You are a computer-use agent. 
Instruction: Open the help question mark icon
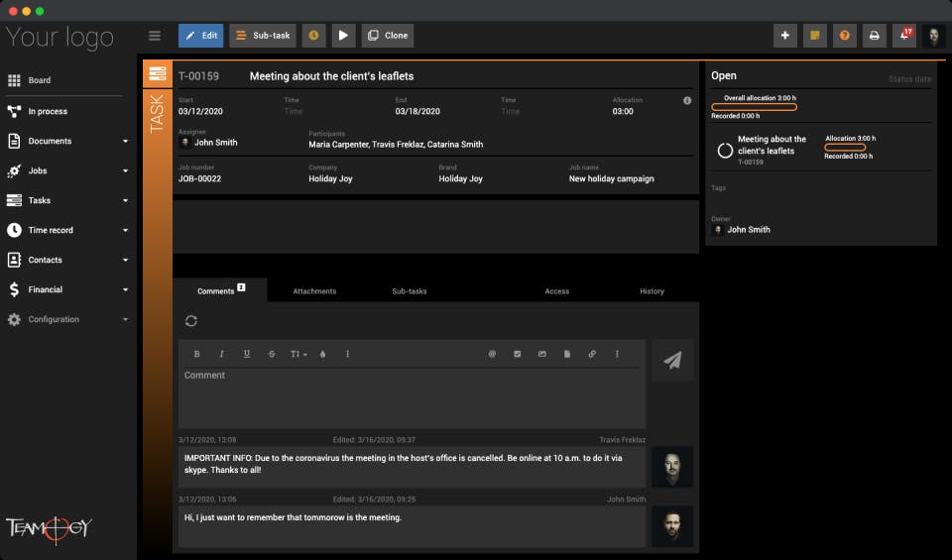(844, 36)
